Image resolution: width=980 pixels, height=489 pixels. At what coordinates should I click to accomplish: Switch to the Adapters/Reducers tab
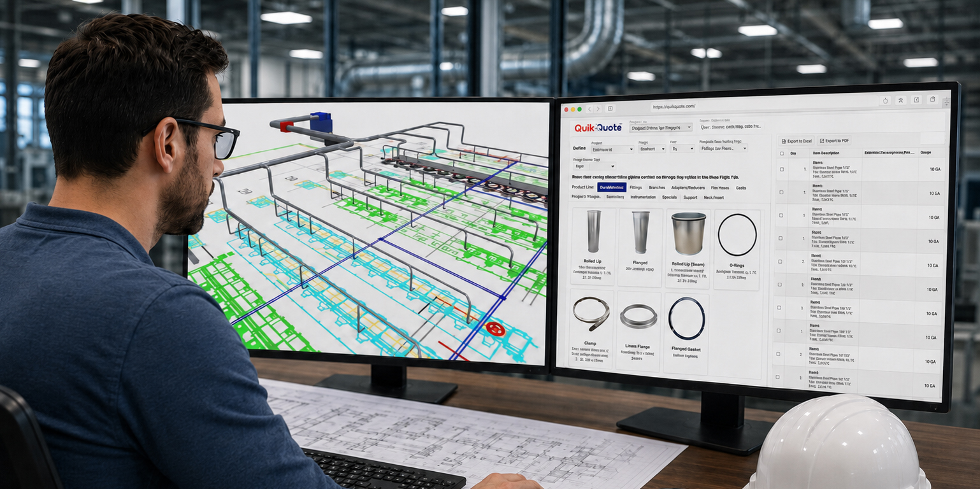(x=689, y=188)
